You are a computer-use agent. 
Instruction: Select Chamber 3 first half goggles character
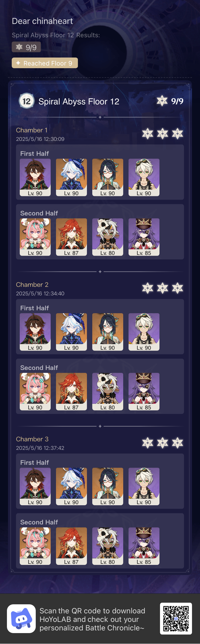[x=144, y=486]
